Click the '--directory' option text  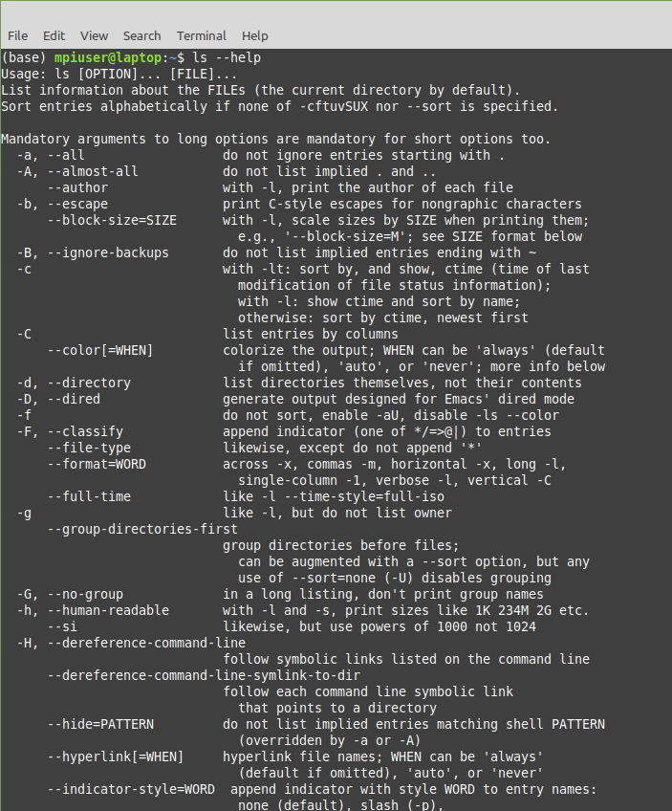coord(89,383)
